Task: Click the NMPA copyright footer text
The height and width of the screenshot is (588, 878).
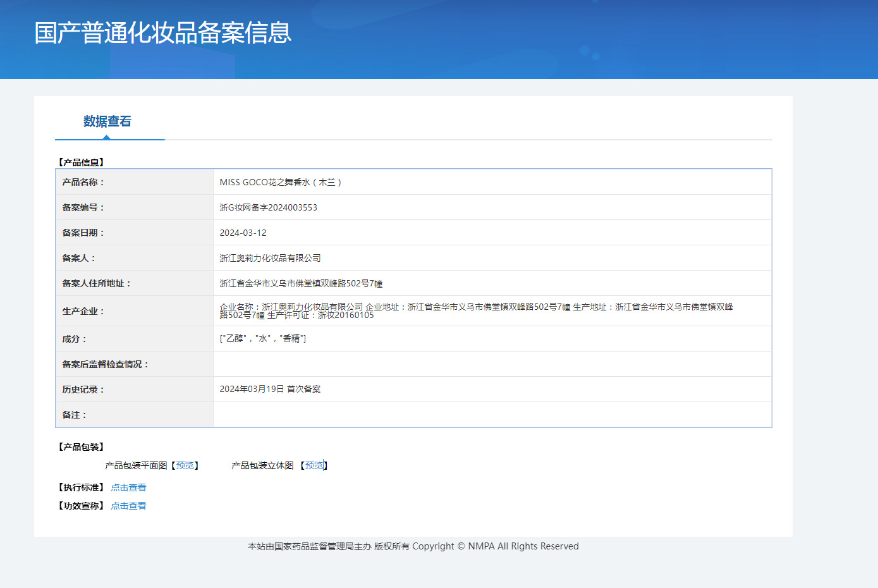Action: click(x=413, y=546)
